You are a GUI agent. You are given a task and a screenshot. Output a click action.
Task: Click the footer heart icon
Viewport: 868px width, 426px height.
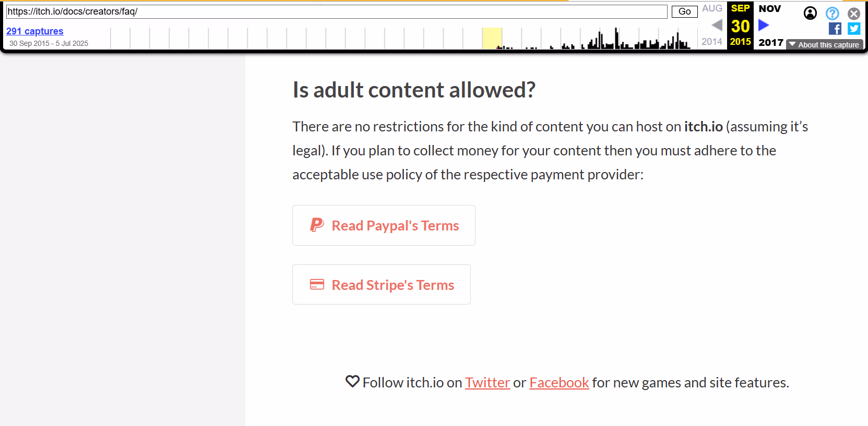[x=353, y=382]
